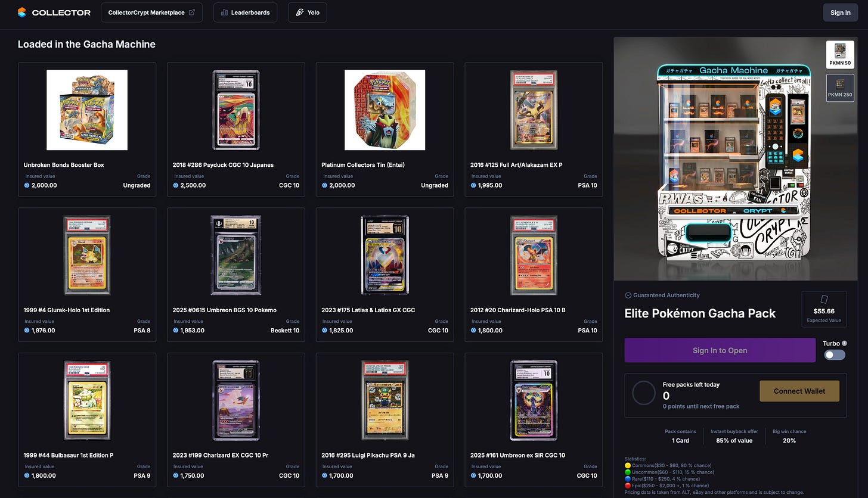Viewport: 868px width, 498px height.
Task: Click Sign In to Open button
Action: (x=720, y=350)
